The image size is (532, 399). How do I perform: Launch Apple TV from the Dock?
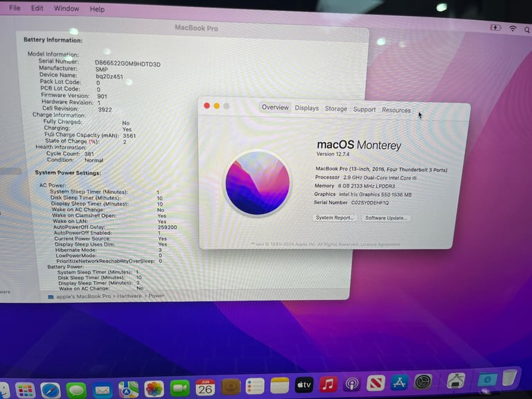tap(304, 384)
